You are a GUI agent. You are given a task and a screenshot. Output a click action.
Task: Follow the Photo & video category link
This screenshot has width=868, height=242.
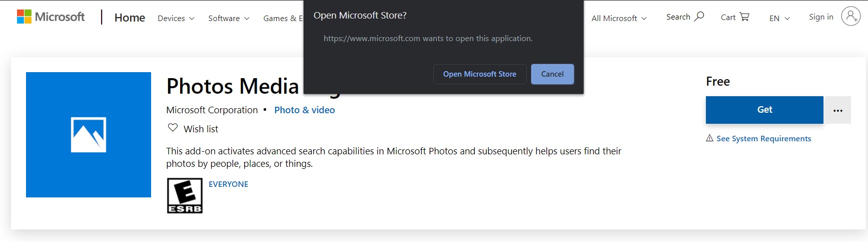pyautogui.click(x=304, y=110)
